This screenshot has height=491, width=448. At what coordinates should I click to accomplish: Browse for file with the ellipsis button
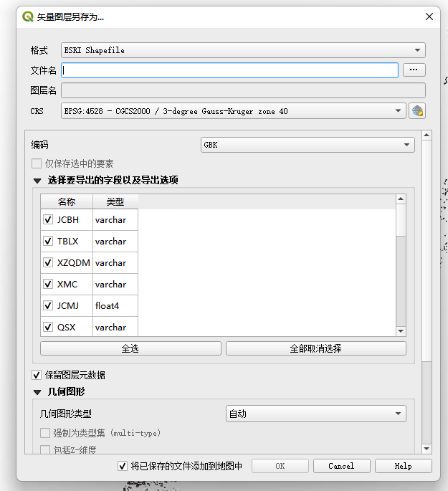click(414, 70)
